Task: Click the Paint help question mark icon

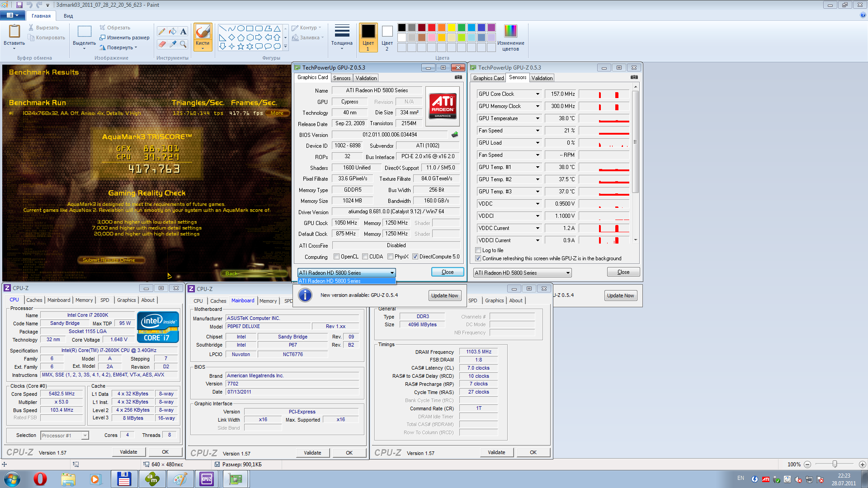Action: (x=863, y=15)
